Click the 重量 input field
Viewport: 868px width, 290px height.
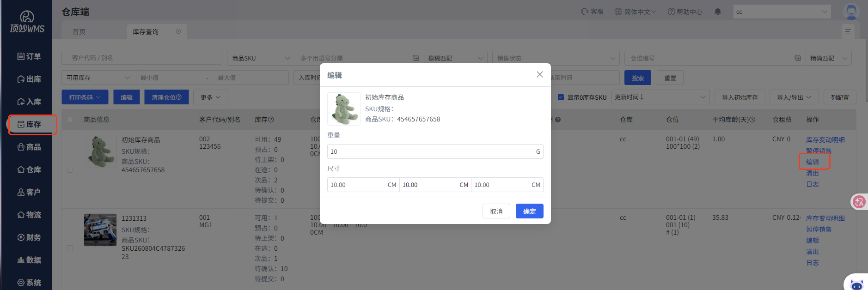pos(435,151)
